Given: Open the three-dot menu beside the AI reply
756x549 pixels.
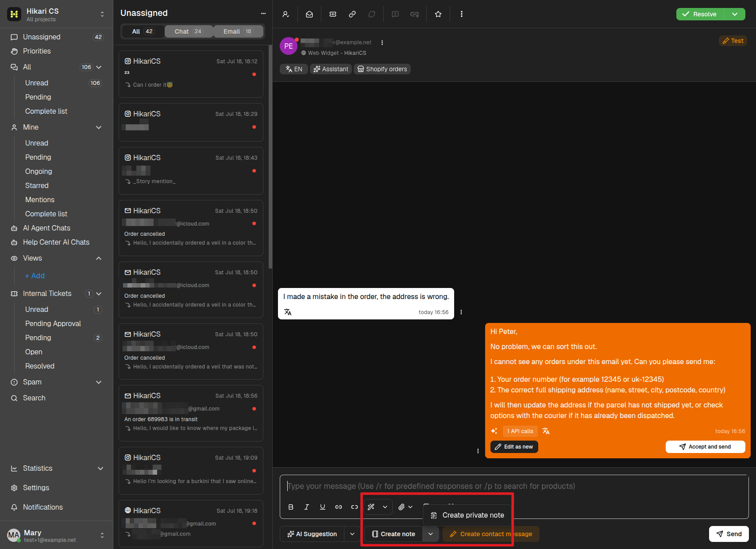Looking at the screenshot, I should (478, 451).
